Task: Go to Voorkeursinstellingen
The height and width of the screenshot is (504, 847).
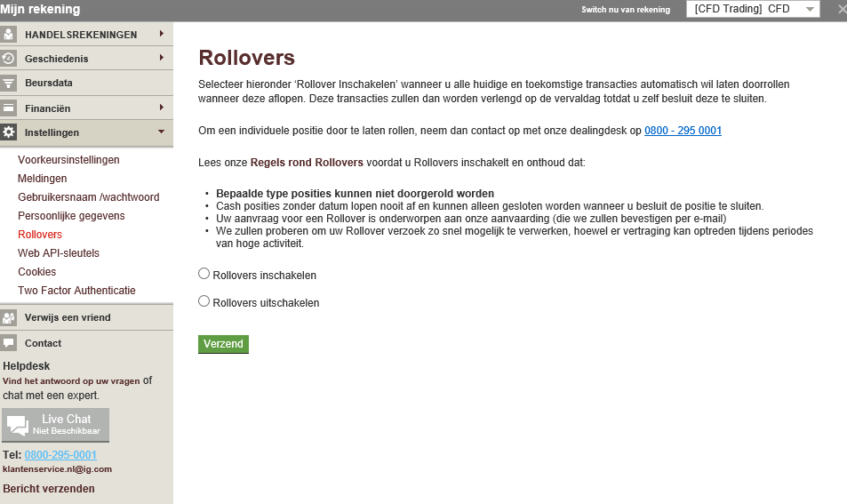Action: click(x=68, y=160)
